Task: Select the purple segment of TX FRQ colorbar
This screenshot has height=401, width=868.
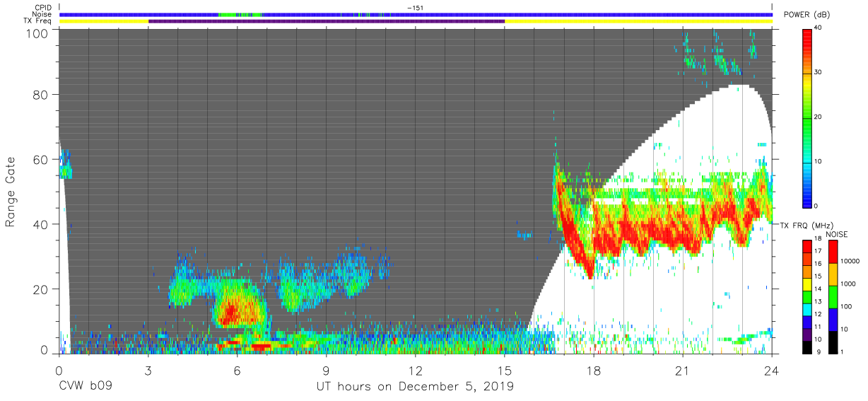Action: (x=808, y=333)
